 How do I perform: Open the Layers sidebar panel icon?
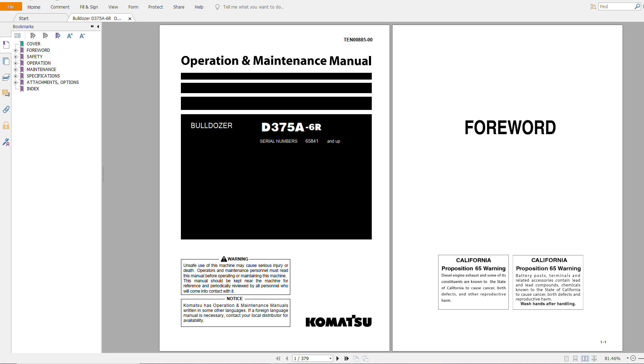[6, 77]
